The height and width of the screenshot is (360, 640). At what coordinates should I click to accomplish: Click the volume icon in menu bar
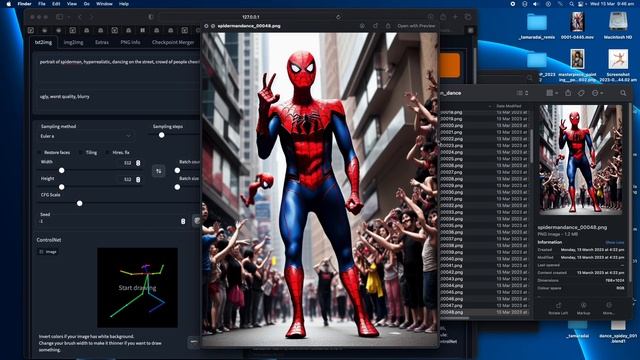point(536,4)
